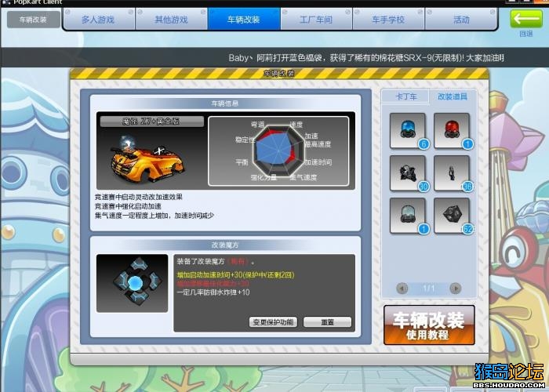
Task: Switch to the 车辆改装 top tab
Action: point(244,20)
